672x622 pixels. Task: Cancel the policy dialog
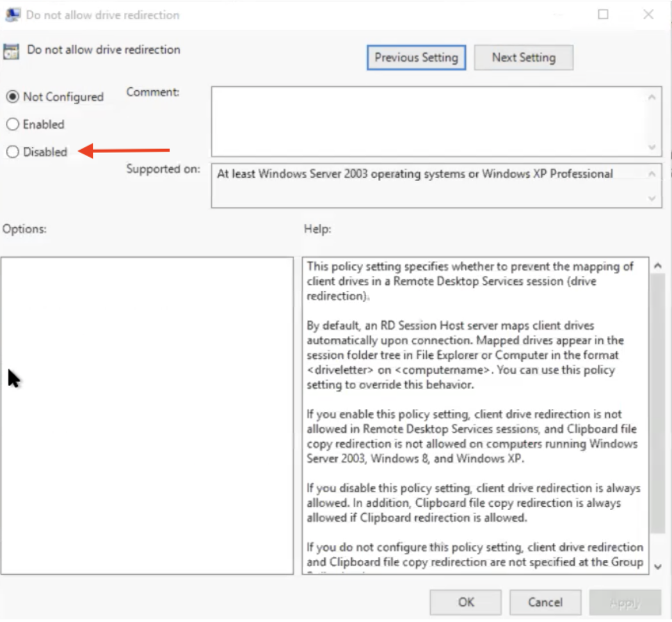[545, 602]
